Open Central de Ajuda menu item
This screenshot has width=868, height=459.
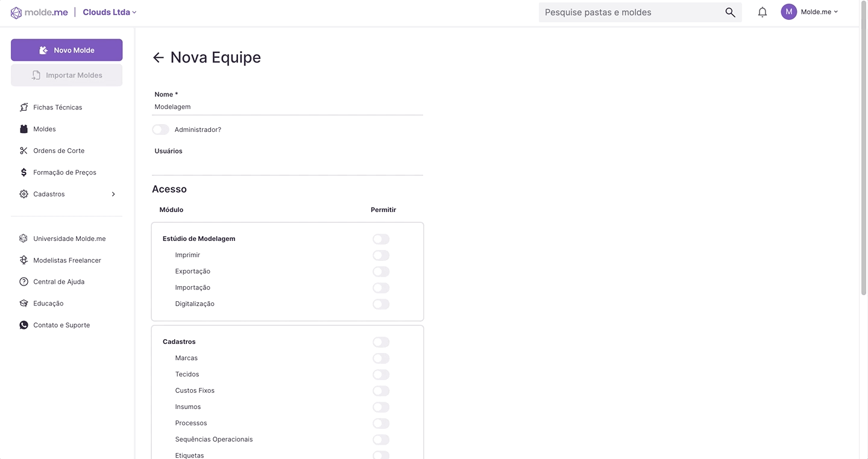(58, 282)
